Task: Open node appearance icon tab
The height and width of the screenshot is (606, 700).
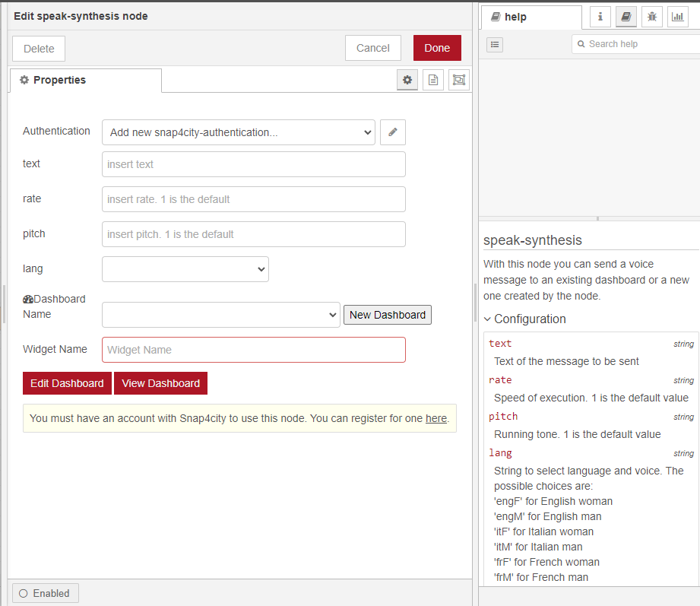Action: point(458,80)
